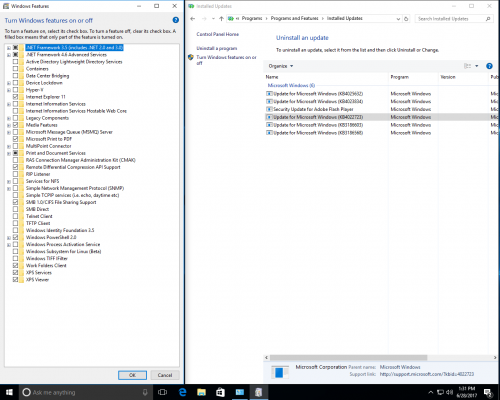Click the folder icon next to Hyper-V
This screenshot has width=500, height=400.
click(x=22, y=90)
